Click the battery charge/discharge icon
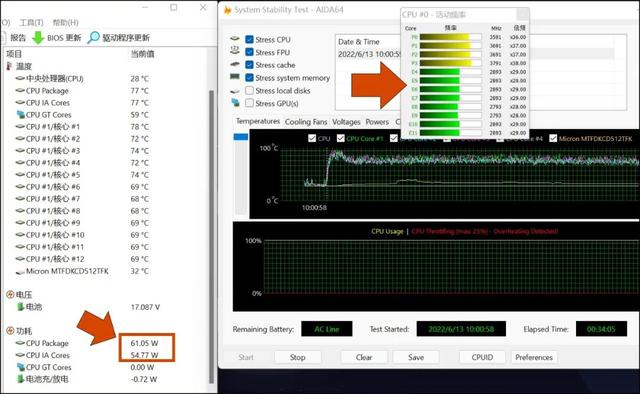 click(20, 379)
